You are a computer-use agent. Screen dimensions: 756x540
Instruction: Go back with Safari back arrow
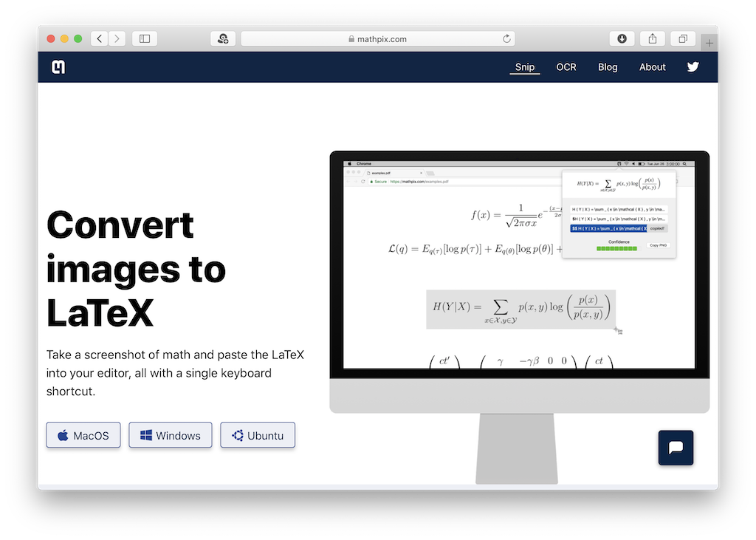tap(100, 38)
